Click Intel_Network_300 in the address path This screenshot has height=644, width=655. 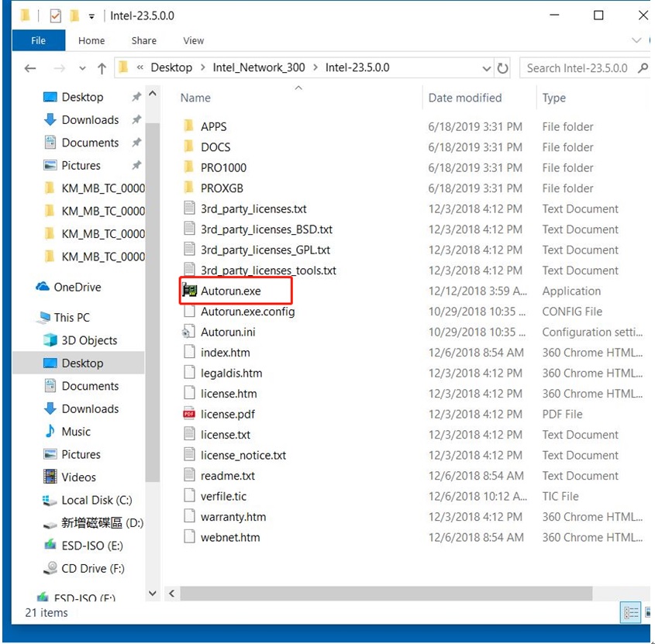pos(259,67)
